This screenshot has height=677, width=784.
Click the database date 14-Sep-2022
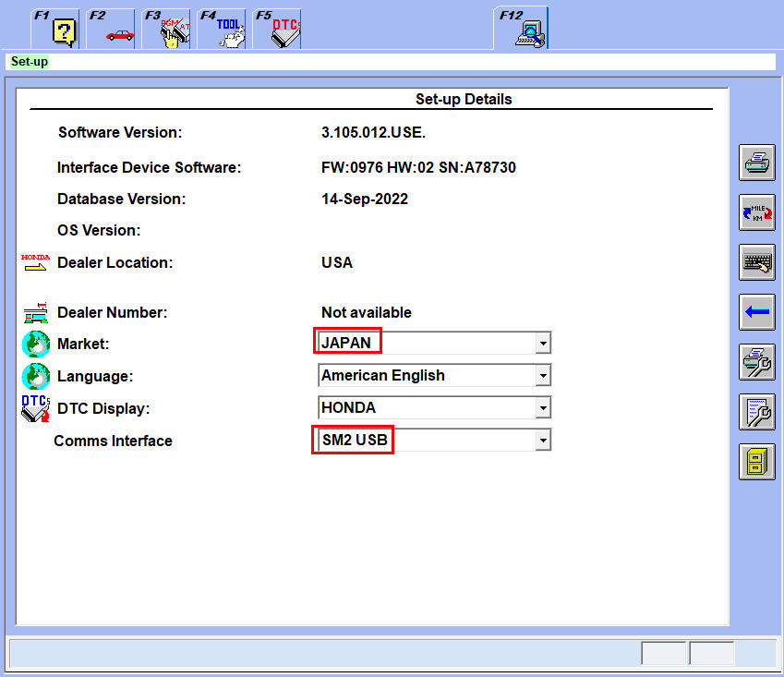click(365, 199)
